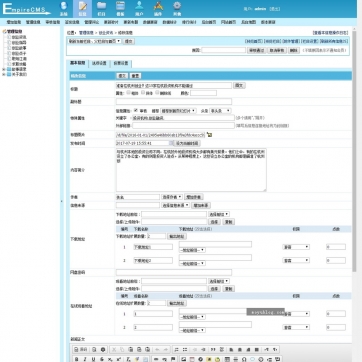Open the 用户 (User) top navigation icon

[139, 8]
